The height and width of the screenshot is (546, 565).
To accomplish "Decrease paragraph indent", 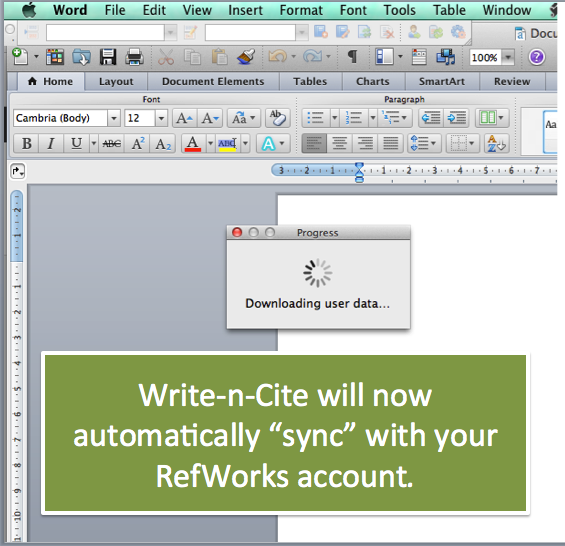I will [x=431, y=118].
